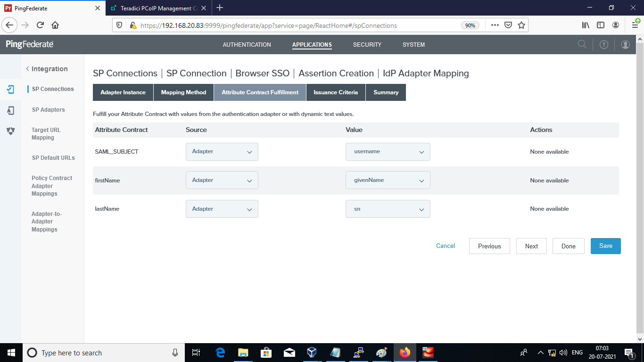Viewport: 644px width, 362px height.
Task: Open the help question mark icon
Action: [x=604, y=44]
